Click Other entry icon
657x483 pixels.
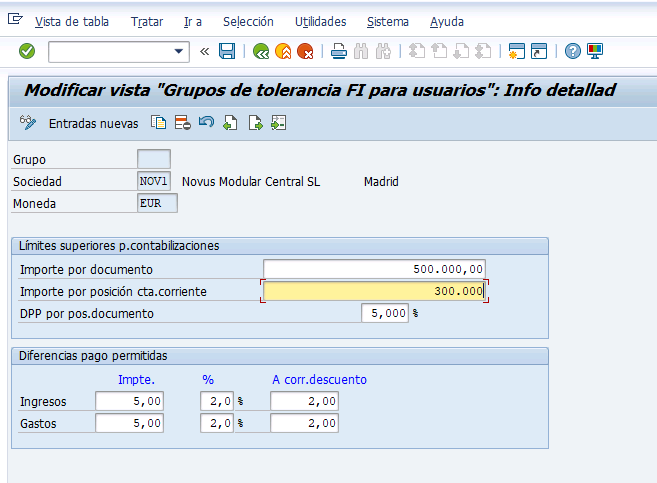(x=279, y=123)
